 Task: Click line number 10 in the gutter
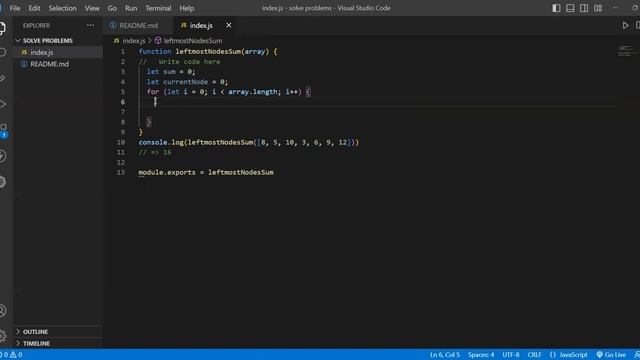pyautogui.click(x=121, y=142)
